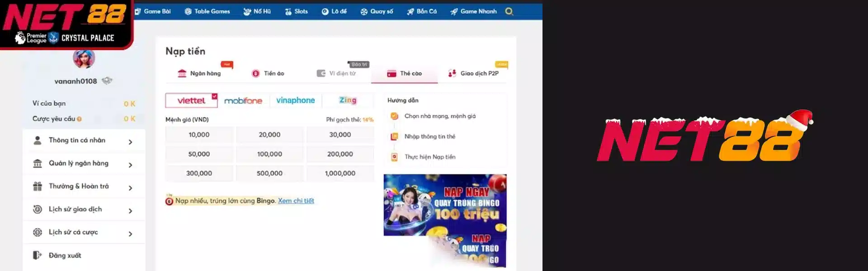Choose 200,000 denomination
Viewport: 868px width, 271px height.
(340, 154)
